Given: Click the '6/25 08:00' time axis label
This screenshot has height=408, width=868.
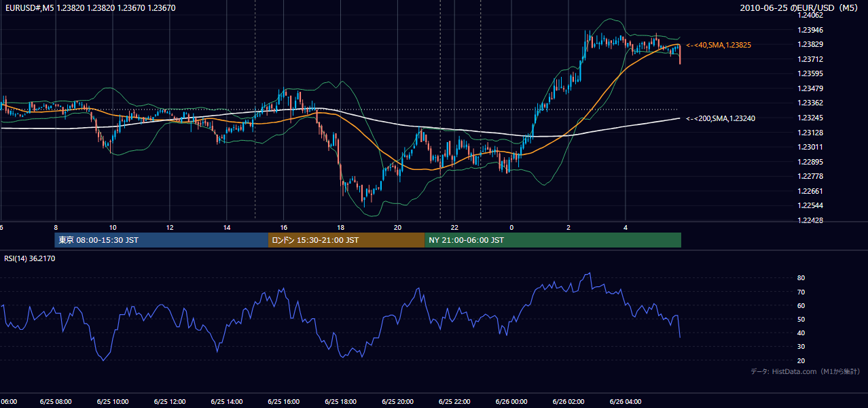Looking at the screenshot, I should 56,401.
